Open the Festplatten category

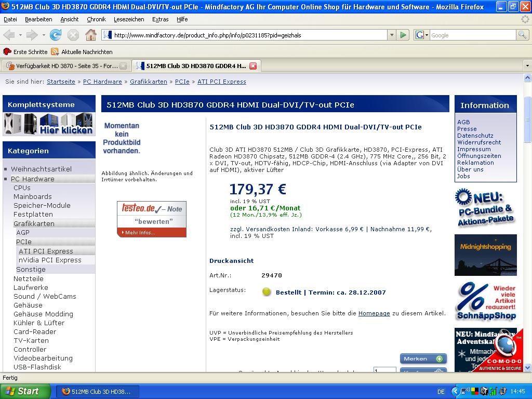point(33,214)
